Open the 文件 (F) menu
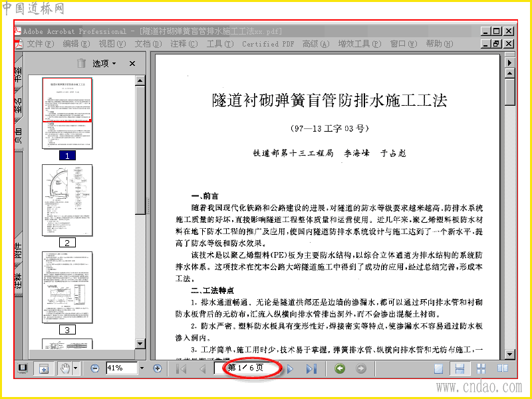The image size is (532, 399). click(41, 44)
